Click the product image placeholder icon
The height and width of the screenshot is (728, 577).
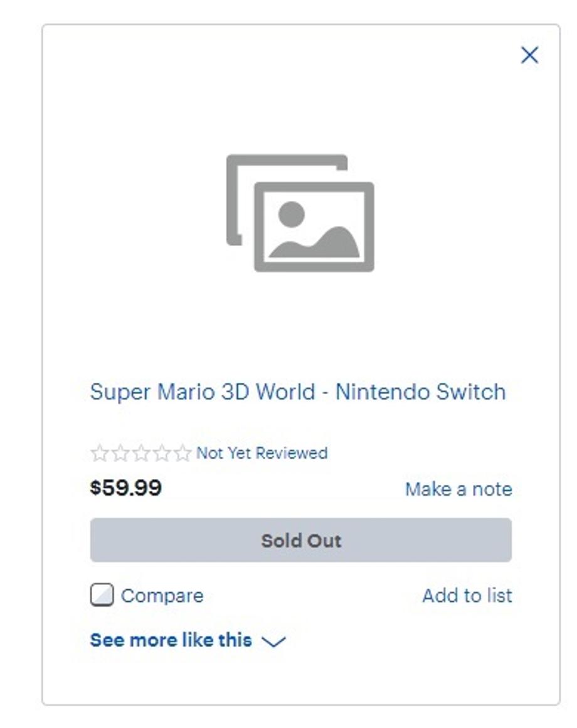tap(300, 213)
